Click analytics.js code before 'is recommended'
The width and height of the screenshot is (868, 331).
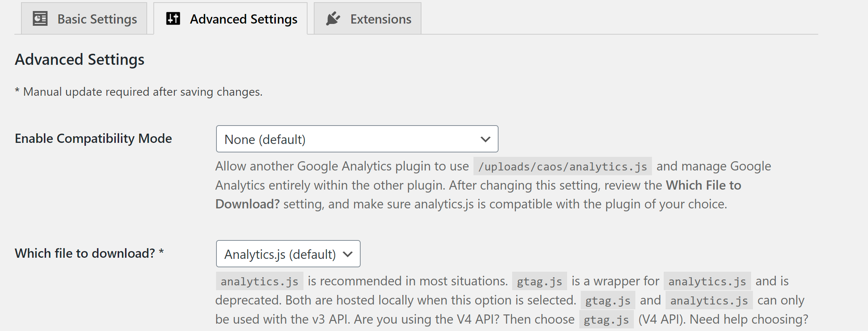[x=259, y=281]
